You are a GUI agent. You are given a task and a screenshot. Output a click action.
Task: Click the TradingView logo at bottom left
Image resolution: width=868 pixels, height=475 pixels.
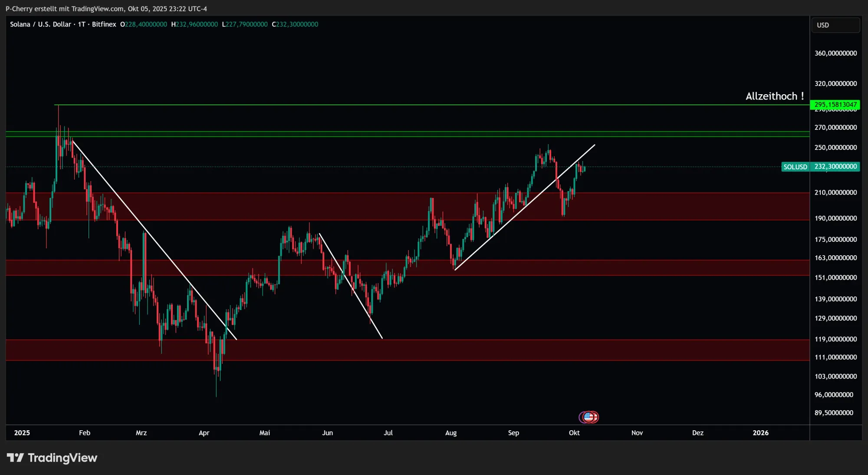(52, 458)
